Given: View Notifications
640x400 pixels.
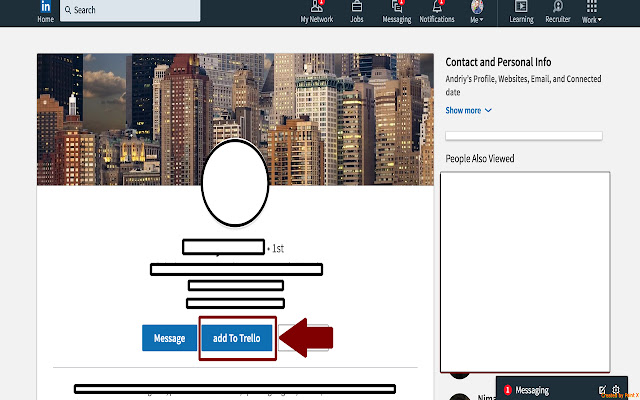Looking at the screenshot, I should pos(437,12).
